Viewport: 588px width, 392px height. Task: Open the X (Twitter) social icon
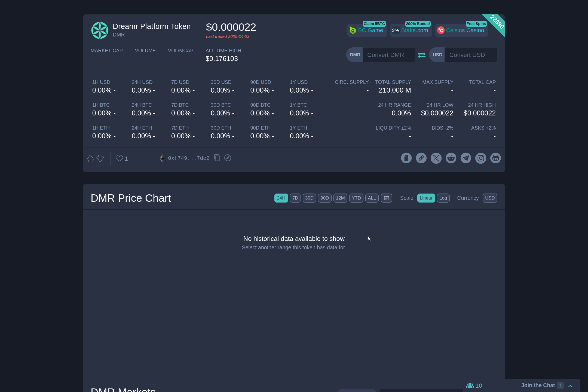coord(436,158)
